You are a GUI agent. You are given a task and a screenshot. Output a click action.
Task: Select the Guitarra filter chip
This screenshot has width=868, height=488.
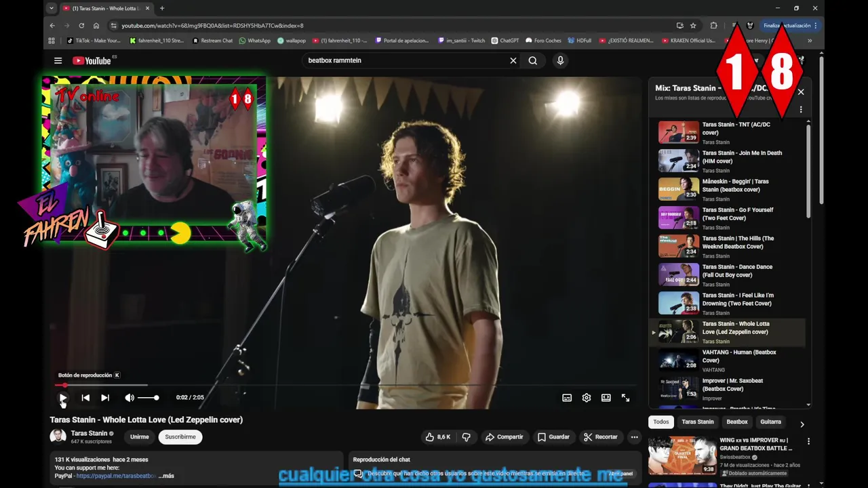(771, 422)
